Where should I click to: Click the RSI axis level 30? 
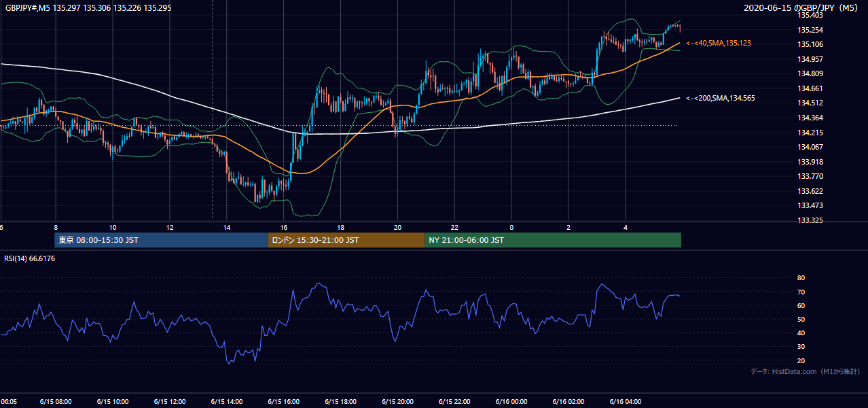801,347
